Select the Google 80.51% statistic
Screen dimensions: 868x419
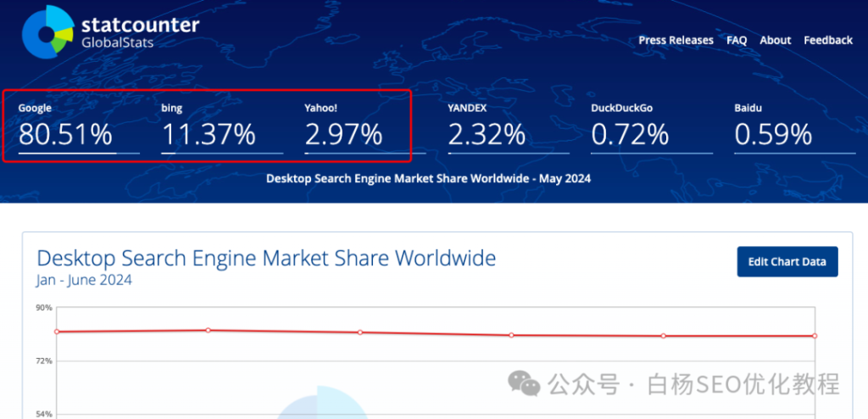pos(79,128)
